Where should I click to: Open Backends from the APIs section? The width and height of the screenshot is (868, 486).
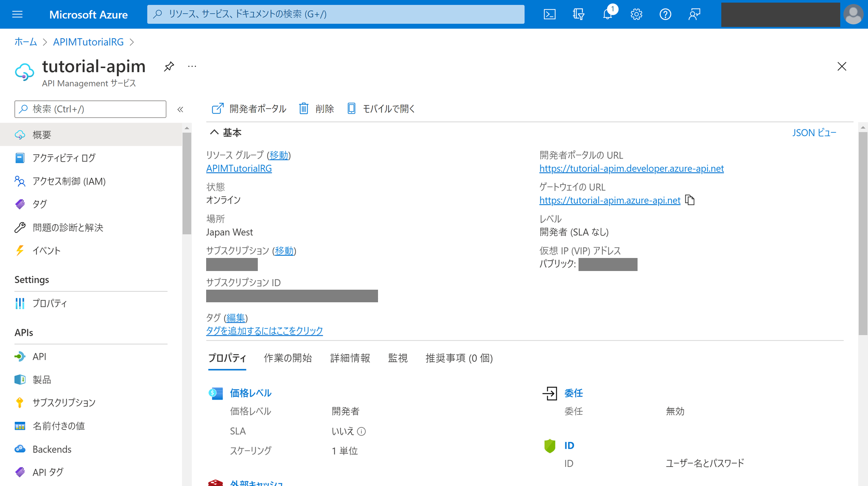click(52, 449)
